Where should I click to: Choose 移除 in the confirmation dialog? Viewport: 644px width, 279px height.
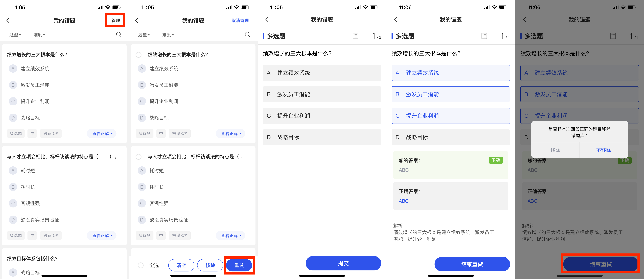[555, 150]
